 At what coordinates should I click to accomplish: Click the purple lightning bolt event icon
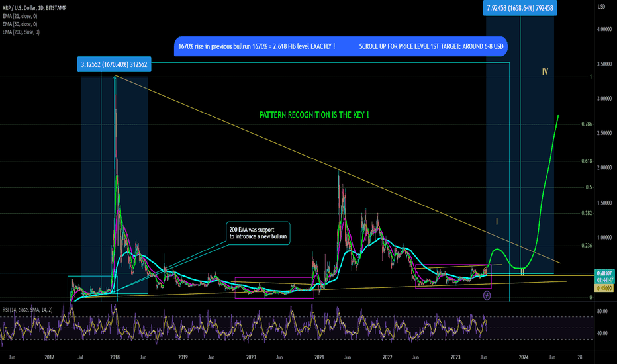(x=487, y=295)
